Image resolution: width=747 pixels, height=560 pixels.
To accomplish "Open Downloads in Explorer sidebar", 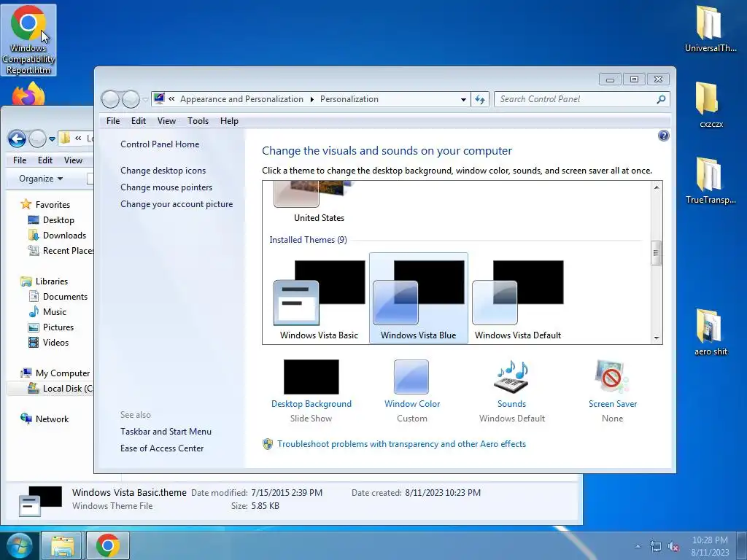I will click(57, 236).
